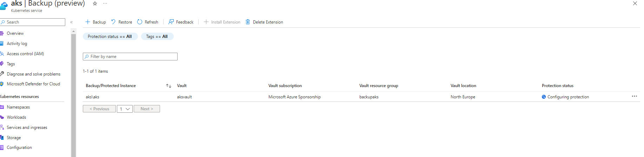Screen dimensions: 644x157
Task: Click the Delete Extension trash icon
Action: (x=248, y=22)
